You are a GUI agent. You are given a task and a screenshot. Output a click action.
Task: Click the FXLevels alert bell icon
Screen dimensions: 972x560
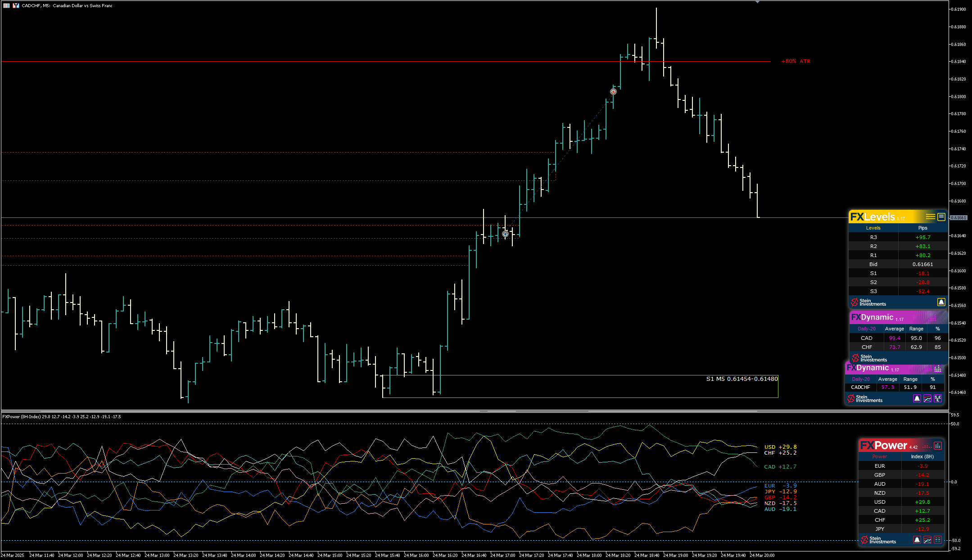pos(941,302)
